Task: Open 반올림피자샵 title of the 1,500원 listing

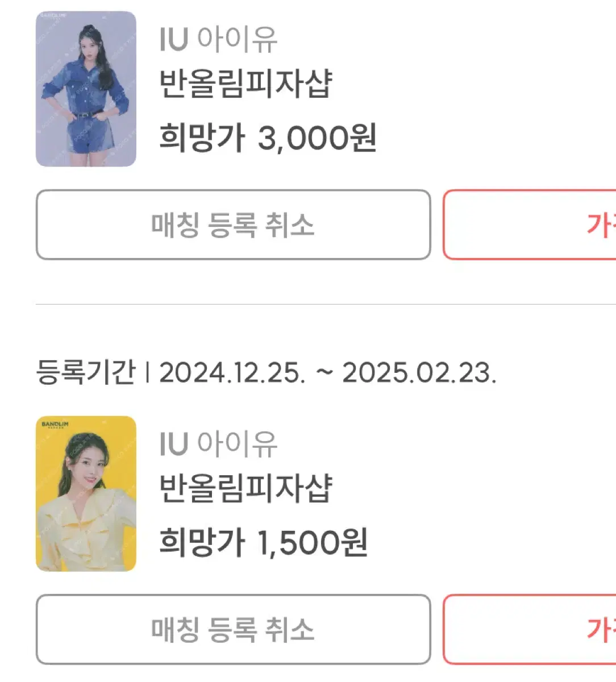Action: tap(245, 489)
